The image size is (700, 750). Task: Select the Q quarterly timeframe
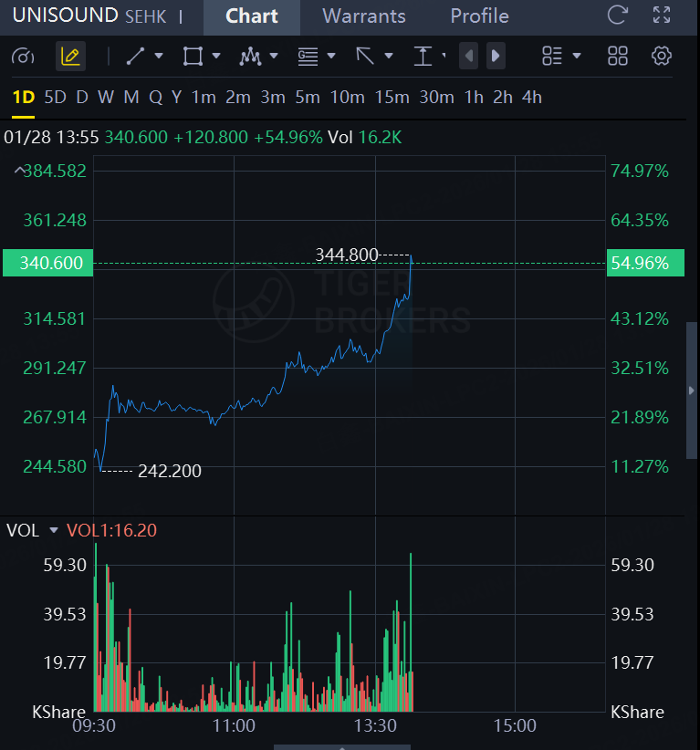point(155,98)
